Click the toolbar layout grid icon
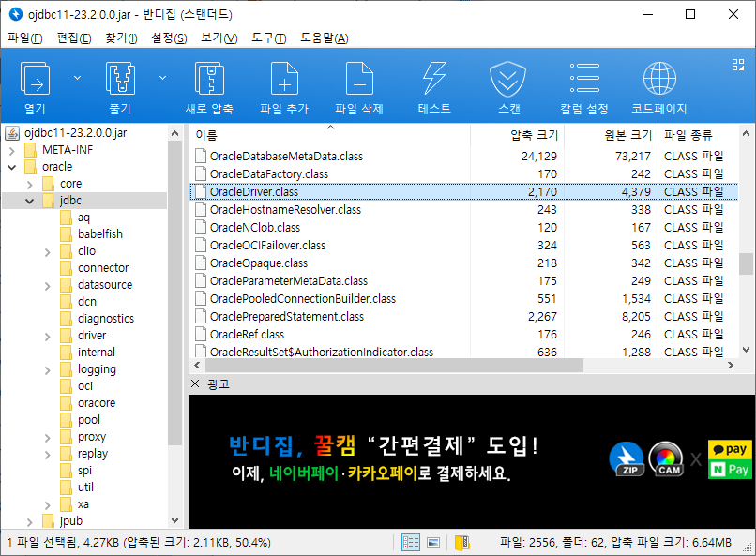 point(738,65)
